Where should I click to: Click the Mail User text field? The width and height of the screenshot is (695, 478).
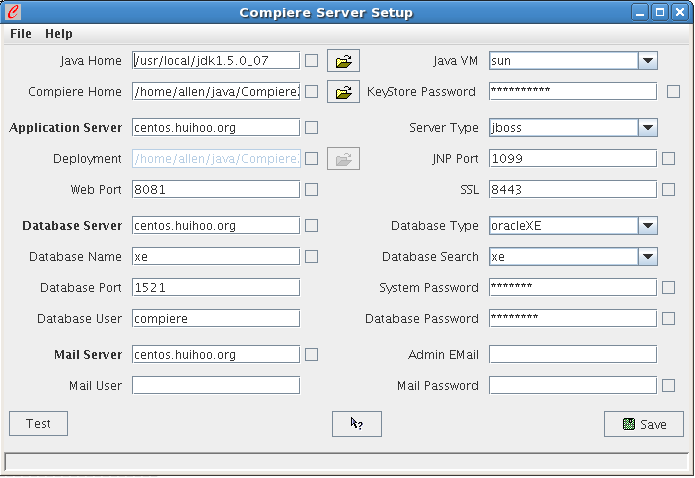(x=215, y=385)
